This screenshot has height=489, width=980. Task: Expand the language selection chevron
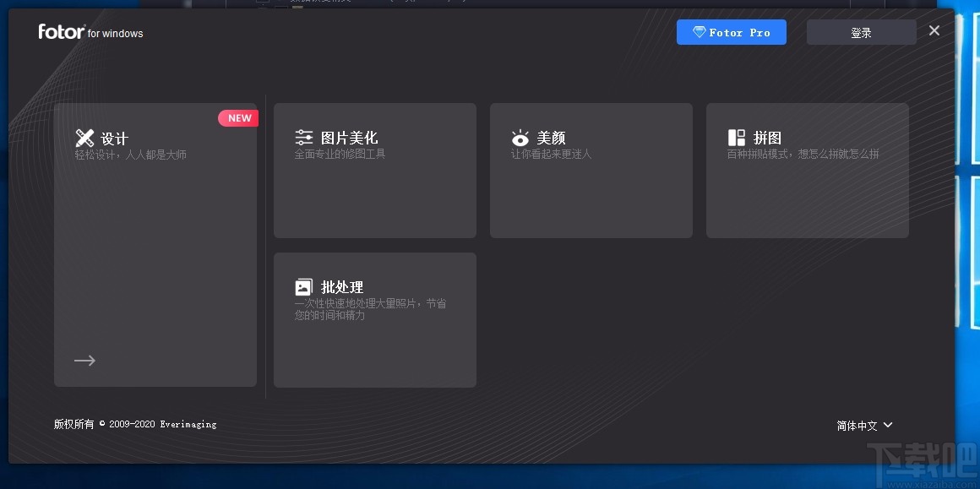click(889, 426)
